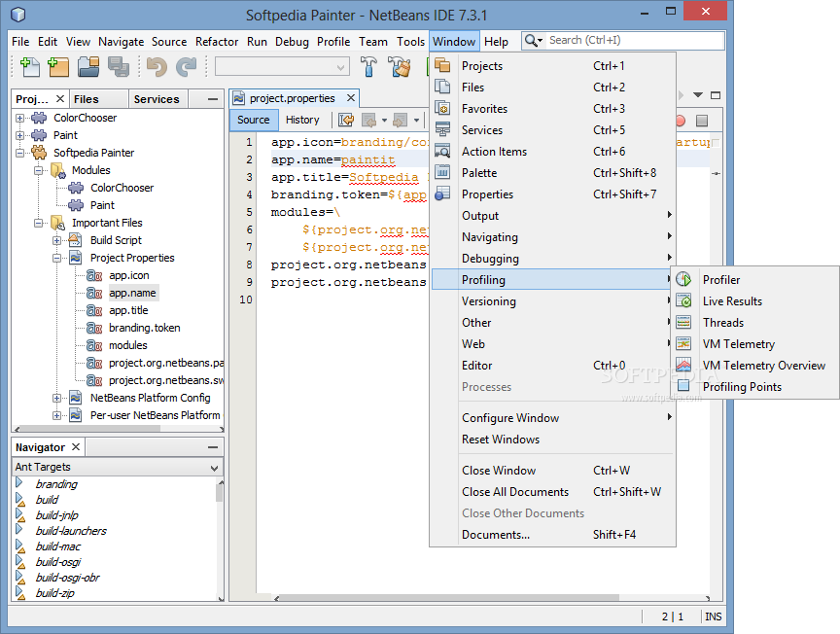The height and width of the screenshot is (634, 840).
Task: Expand the ColorChooser project tree node
Action: click(19, 118)
